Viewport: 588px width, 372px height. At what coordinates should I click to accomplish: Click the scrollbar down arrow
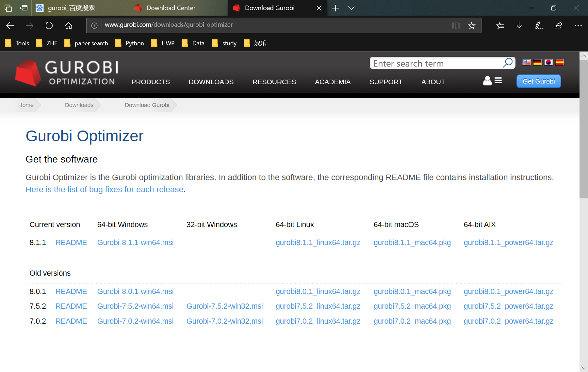[x=584, y=367]
